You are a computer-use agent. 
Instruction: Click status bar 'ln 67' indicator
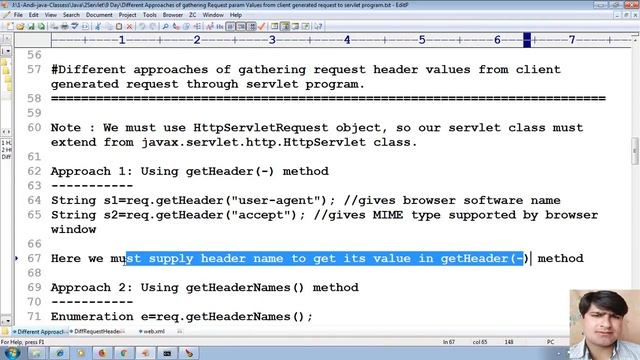coord(449,342)
